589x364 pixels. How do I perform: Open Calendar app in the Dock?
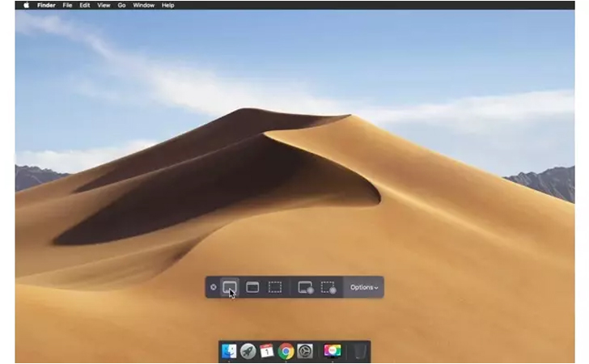click(x=267, y=351)
